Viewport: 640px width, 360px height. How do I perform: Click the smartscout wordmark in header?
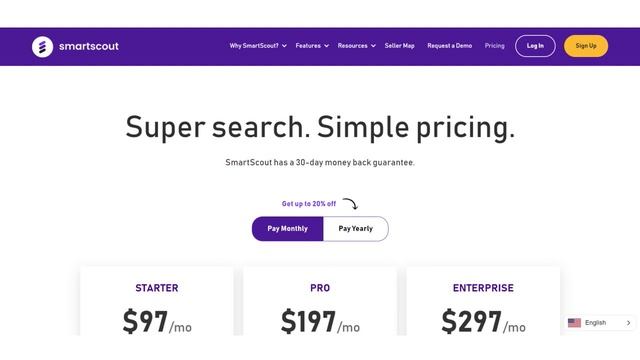pos(89,46)
